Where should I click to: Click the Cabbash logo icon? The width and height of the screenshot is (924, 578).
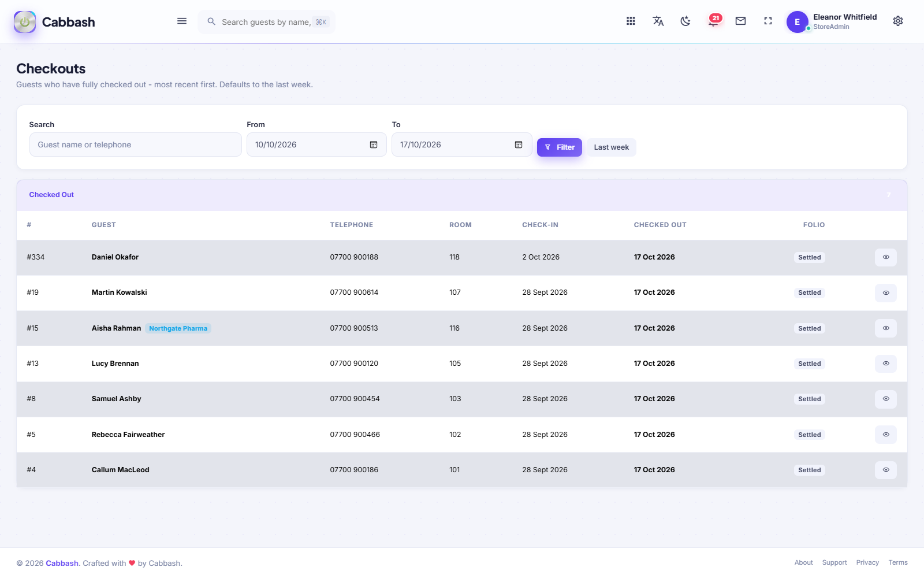pyautogui.click(x=25, y=22)
